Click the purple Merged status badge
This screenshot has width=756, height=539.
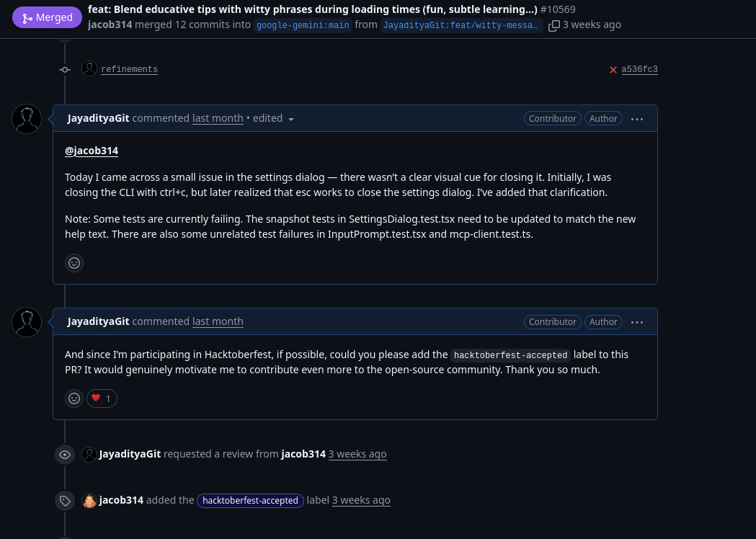click(x=48, y=17)
